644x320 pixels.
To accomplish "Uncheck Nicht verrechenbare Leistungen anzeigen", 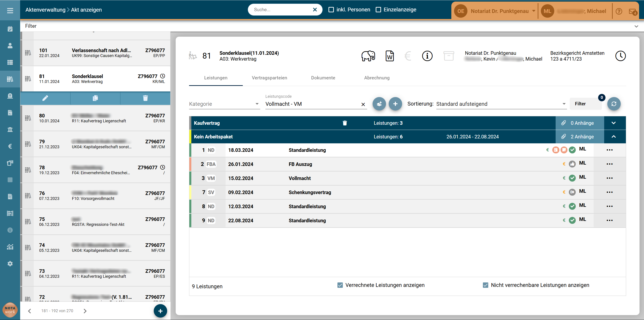I will click(x=486, y=285).
